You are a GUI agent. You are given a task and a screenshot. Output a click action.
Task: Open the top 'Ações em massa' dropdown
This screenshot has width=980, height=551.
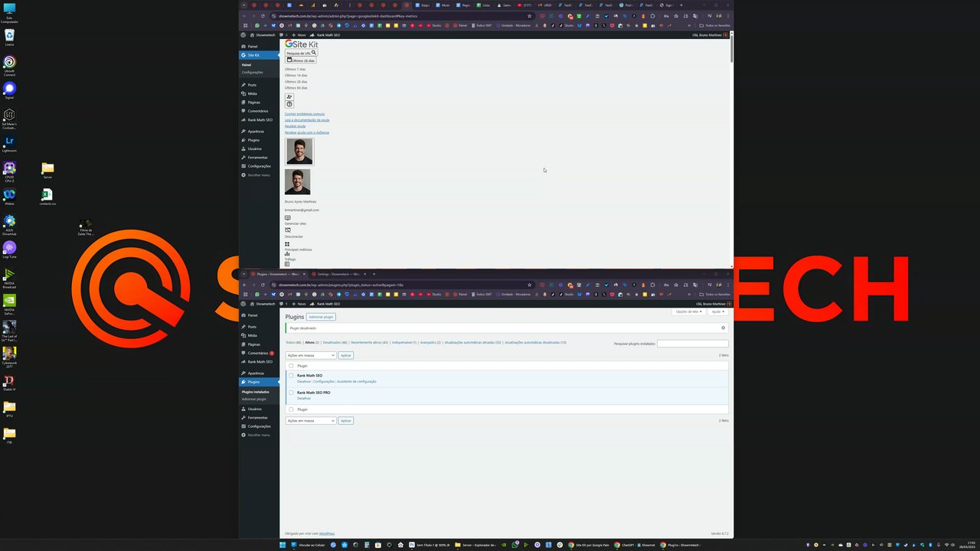pyautogui.click(x=311, y=355)
